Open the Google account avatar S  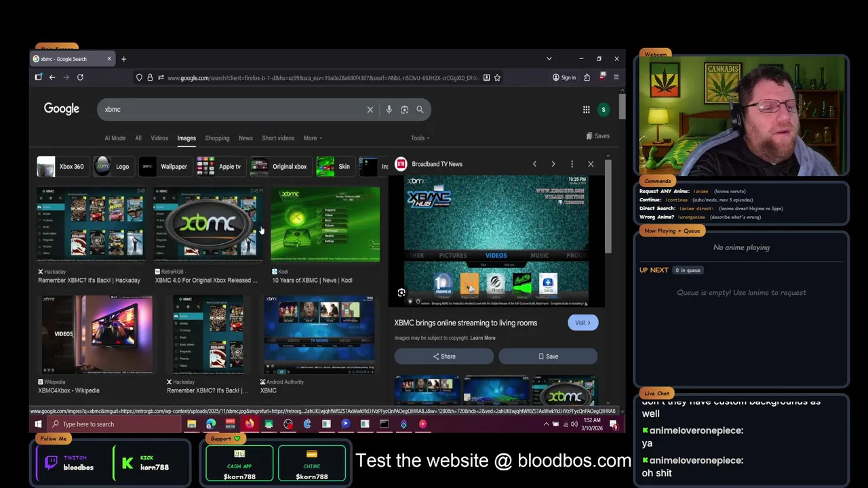point(603,109)
